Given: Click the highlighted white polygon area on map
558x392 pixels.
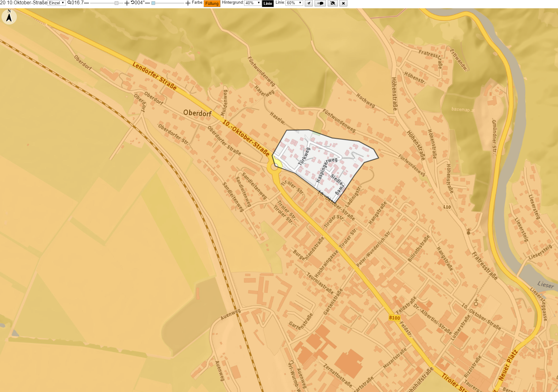Looking at the screenshot, I should [x=325, y=159].
